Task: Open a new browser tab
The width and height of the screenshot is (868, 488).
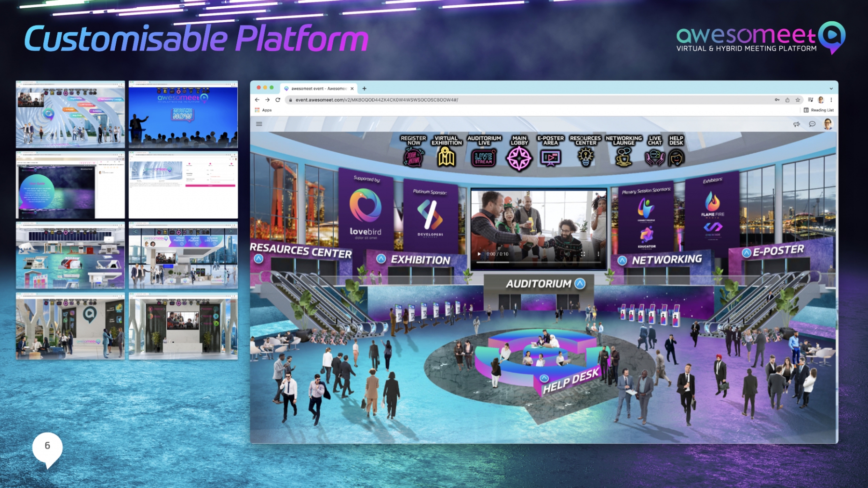Action: 364,89
